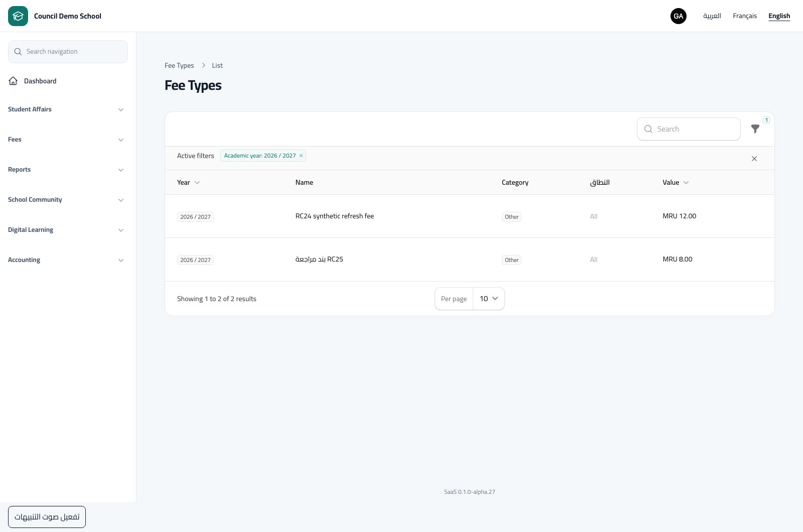This screenshot has height=532, width=803.
Task: Sort the table by Year column
Action: point(189,183)
